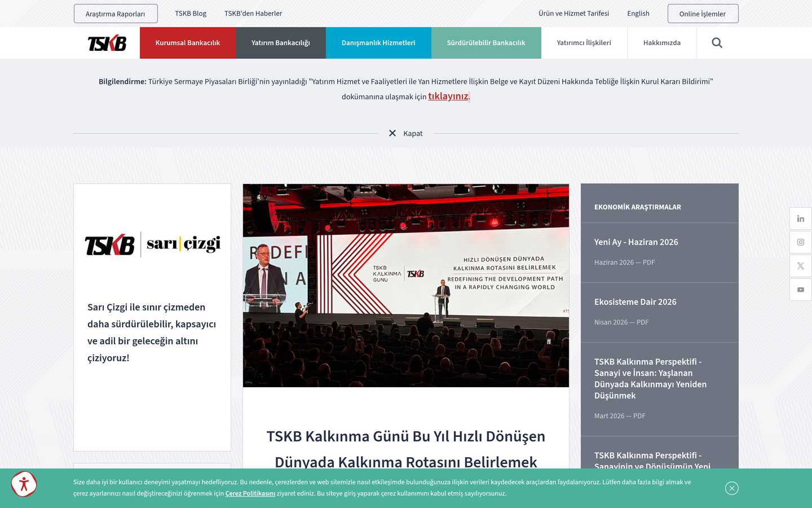Open the YouTube social icon
The width and height of the screenshot is (812, 508).
pyautogui.click(x=801, y=290)
